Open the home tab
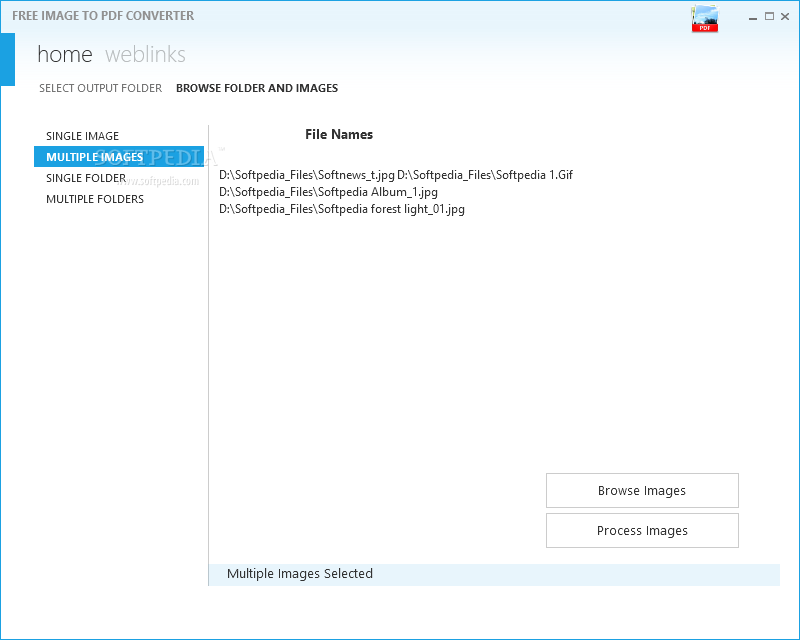The image size is (800, 640). tap(65, 54)
